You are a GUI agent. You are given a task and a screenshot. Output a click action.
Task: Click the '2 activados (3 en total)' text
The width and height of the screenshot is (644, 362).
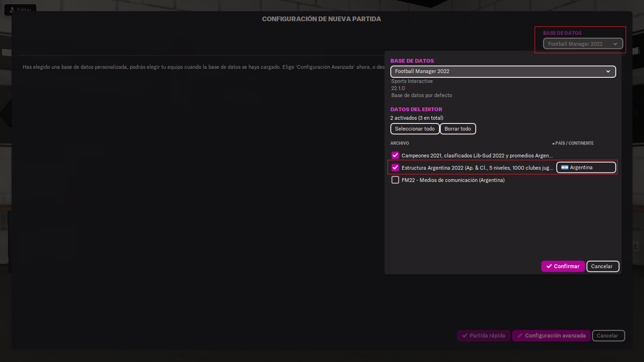(417, 118)
